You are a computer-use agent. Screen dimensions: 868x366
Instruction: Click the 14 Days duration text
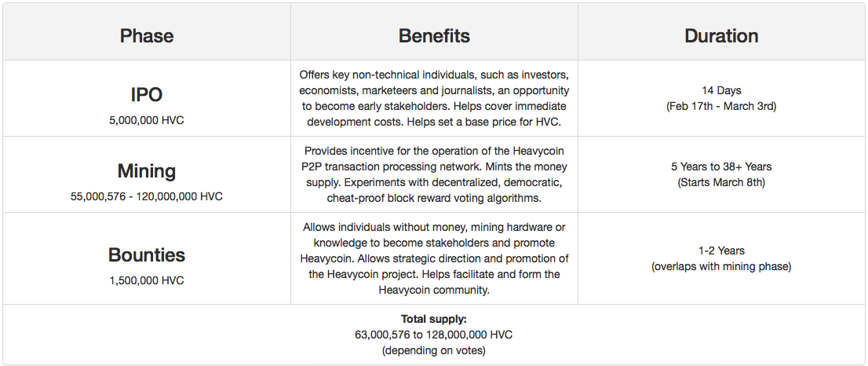click(721, 90)
